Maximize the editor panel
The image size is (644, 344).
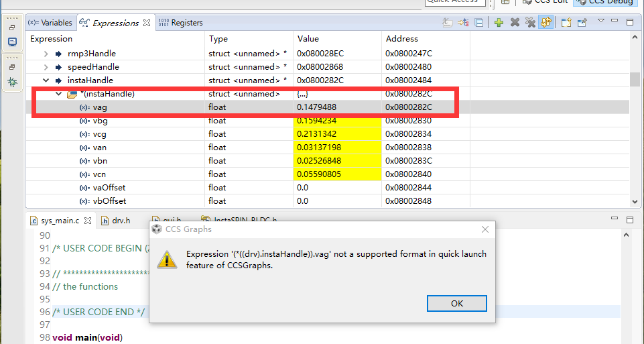[x=630, y=220]
